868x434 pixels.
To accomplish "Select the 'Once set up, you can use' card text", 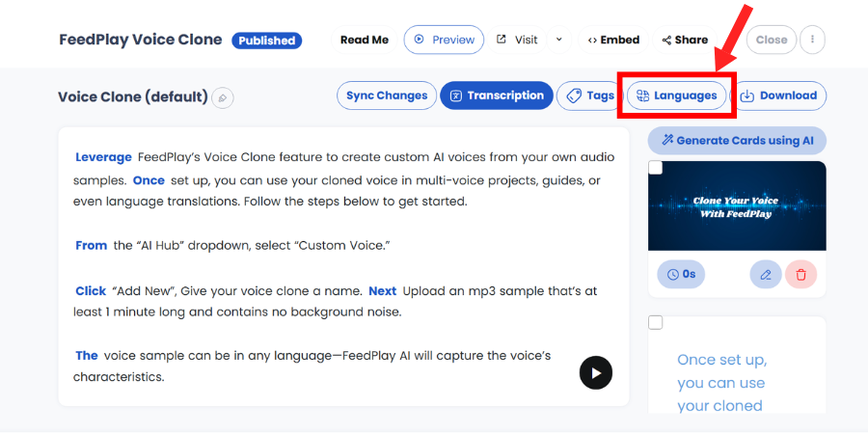I will pos(721,383).
